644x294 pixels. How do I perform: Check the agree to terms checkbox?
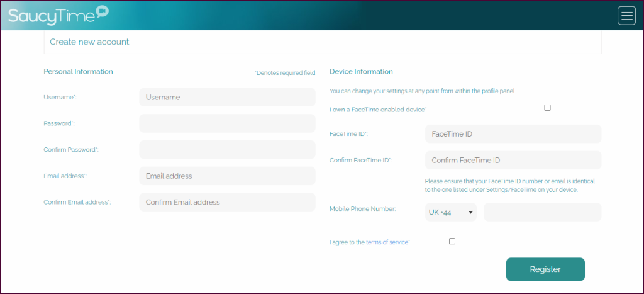tap(452, 241)
